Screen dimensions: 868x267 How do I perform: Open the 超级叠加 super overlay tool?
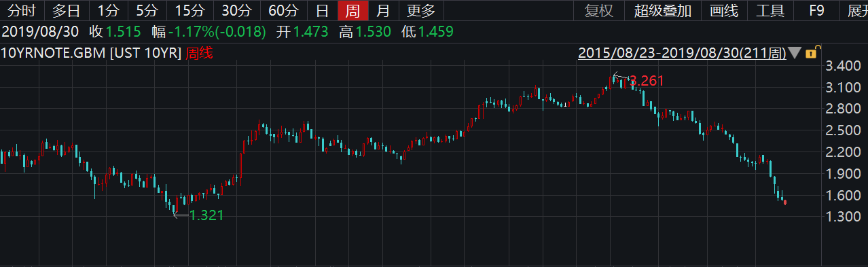point(663,10)
